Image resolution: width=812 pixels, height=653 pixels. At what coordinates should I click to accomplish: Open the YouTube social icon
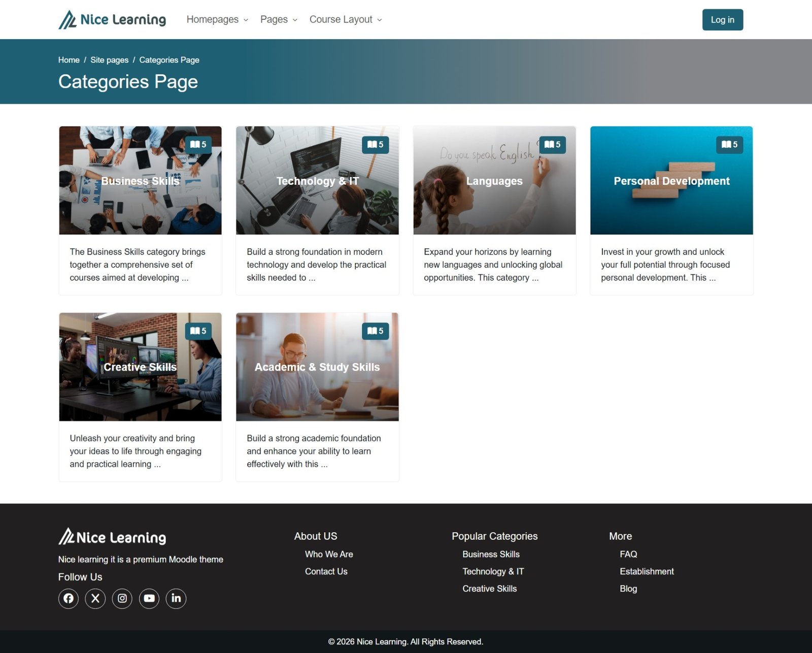149,598
